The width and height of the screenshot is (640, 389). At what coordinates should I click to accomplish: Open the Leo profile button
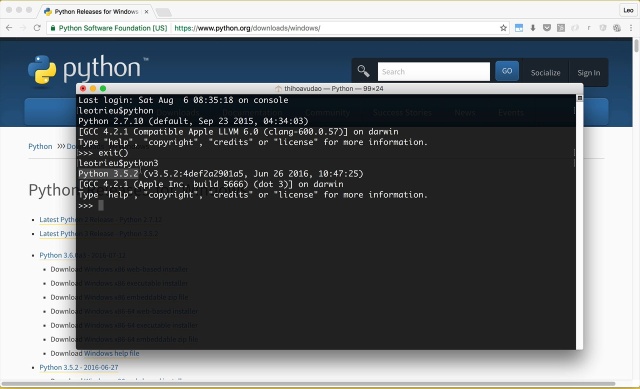pos(628,10)
